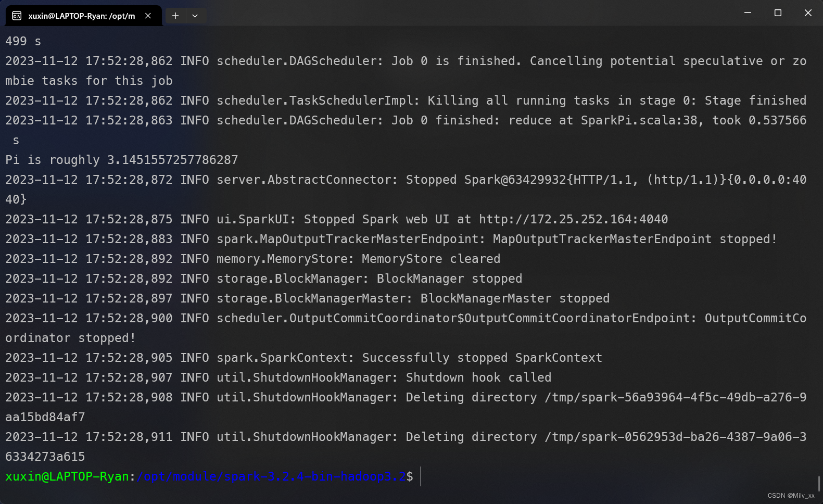Place the cursor at the command input line
Viewport: 823px width, 504px height.
422,476
